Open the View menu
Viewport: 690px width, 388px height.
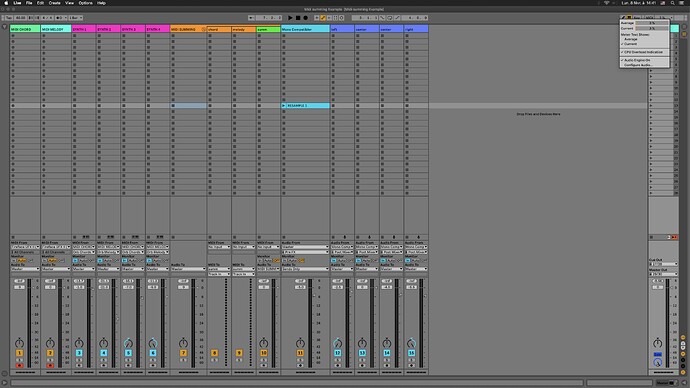coord(70,3)
